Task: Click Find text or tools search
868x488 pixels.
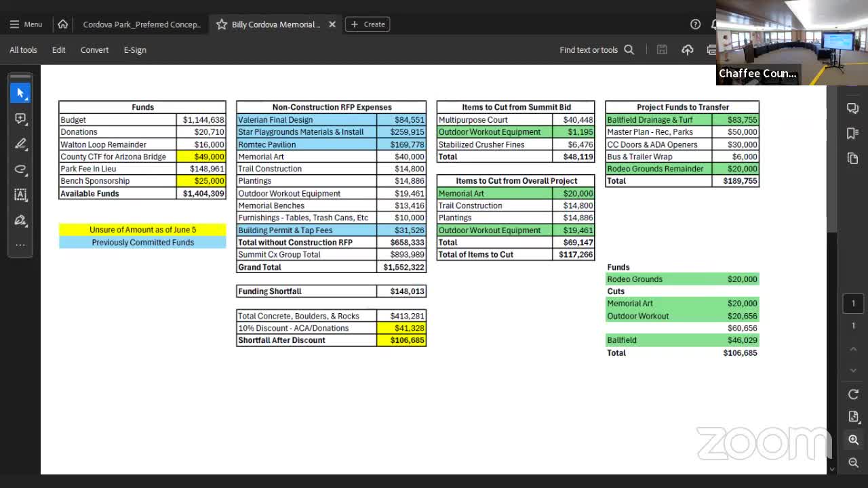Action: click(x=596, y=50)
